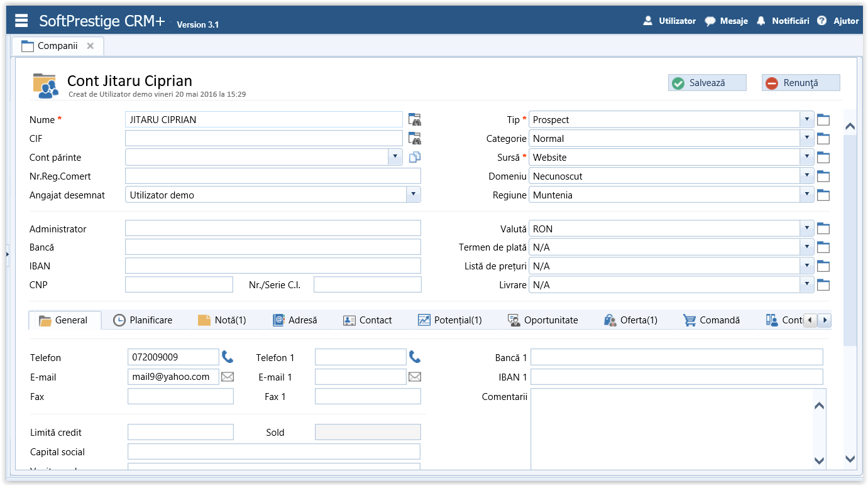
Task: Click the phone icon next to Telefon 1
Action: [415, 357]
